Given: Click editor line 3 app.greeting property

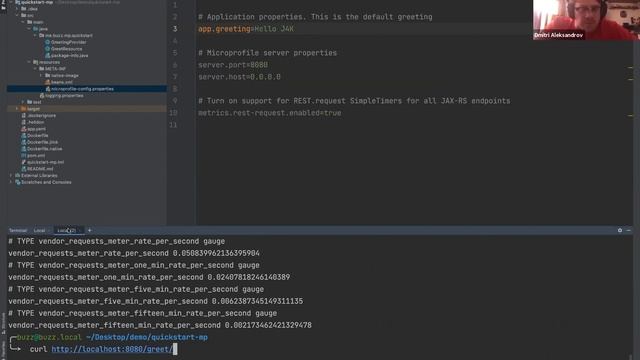Looking at the screenshot, I should [x=246, y=29].
